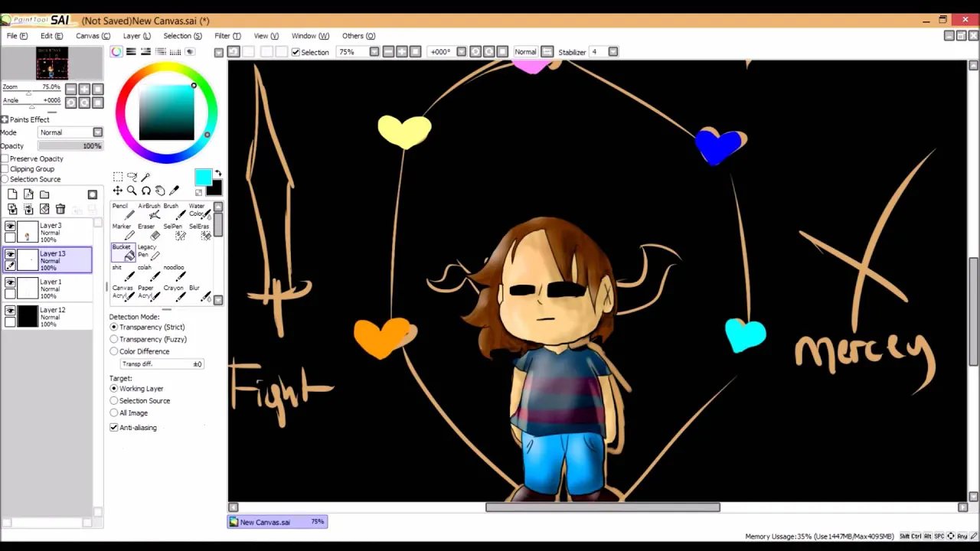
Task: Select Color Difference detection mode
Action: coord(114,351)
